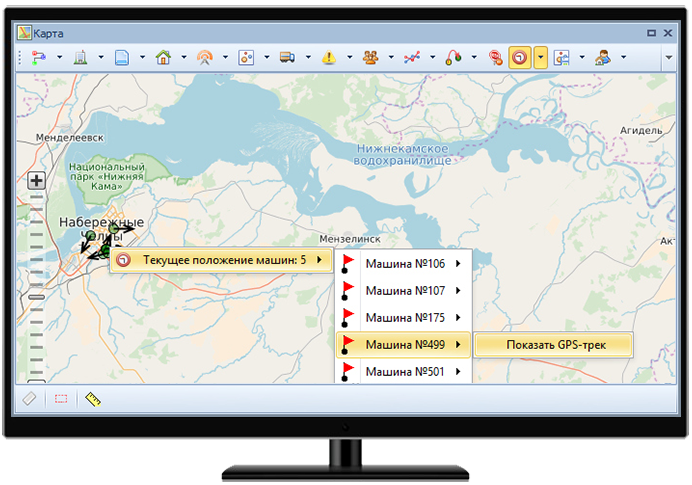692x485 pixels.
Task: Click the person with house toolbar icon
Action: pos(602,57)
